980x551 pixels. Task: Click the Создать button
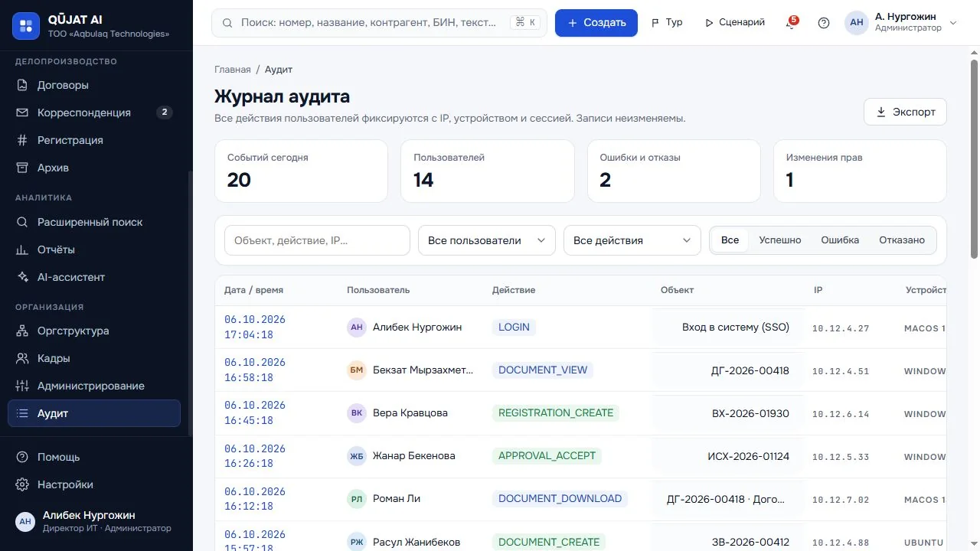[596, 23]
